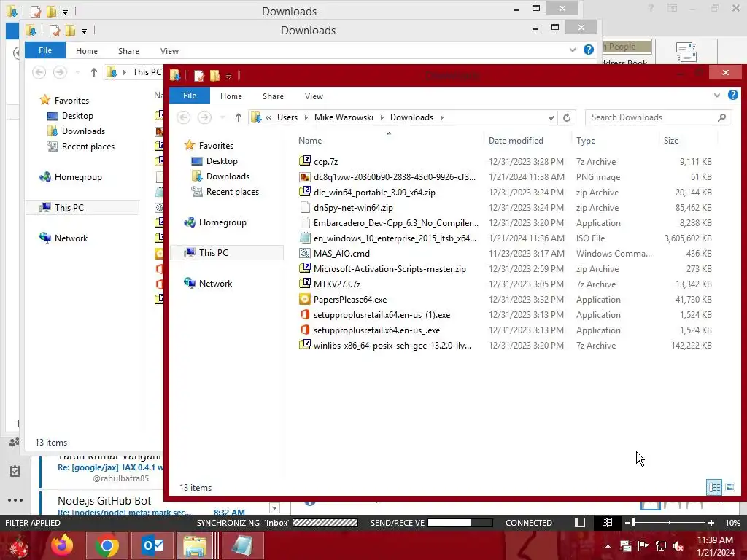Open Downloads in front window navigation pane
This screenshot has width=747, height=560.
tap(228, 176)
